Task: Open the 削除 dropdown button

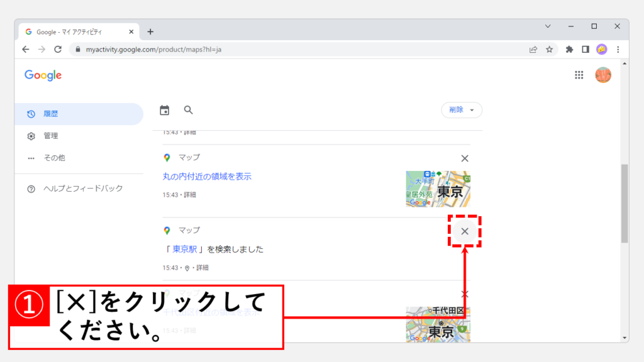Action: 462,110
